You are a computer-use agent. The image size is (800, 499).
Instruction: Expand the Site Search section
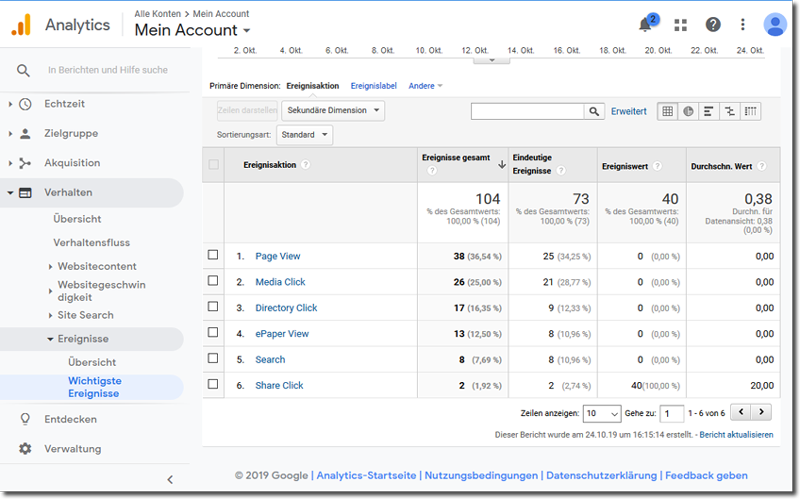pyautogui.click(x=50, y=315)
